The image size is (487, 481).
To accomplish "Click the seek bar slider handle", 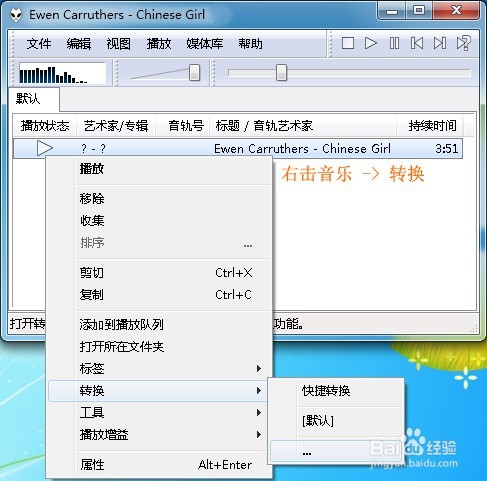I will pyautogui.click(x=281, y=72).
